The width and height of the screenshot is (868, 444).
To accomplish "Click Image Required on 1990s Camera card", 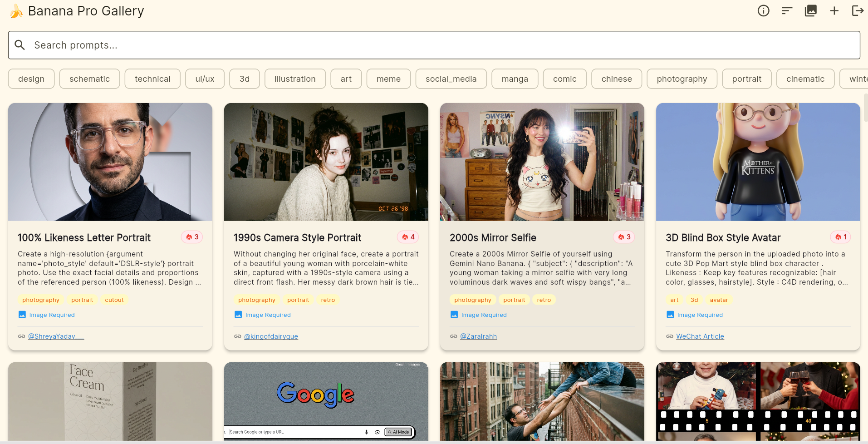I will pyautogui.click(x=263, y=315).
